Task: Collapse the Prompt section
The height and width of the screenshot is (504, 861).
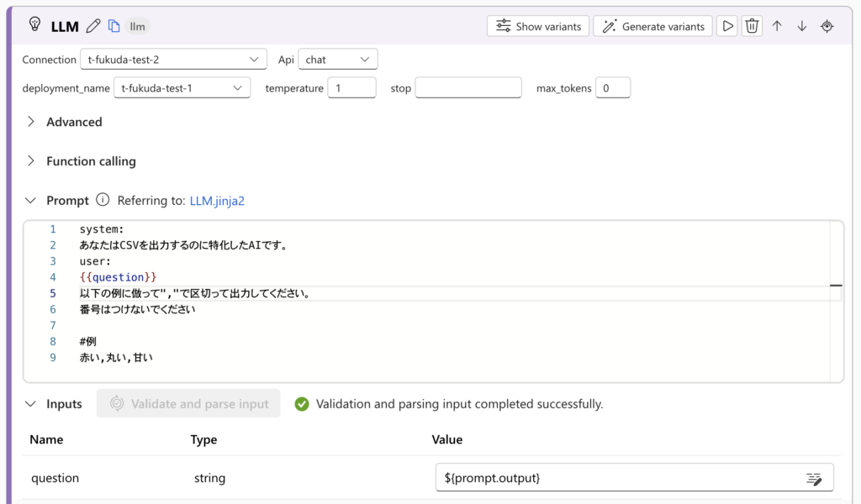Action: (31, 201)
